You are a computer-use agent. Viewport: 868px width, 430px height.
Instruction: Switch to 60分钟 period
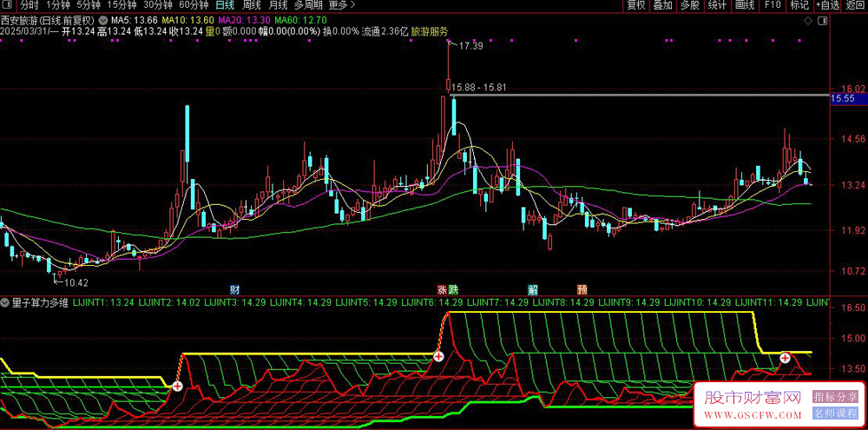[x=194, y=5]
